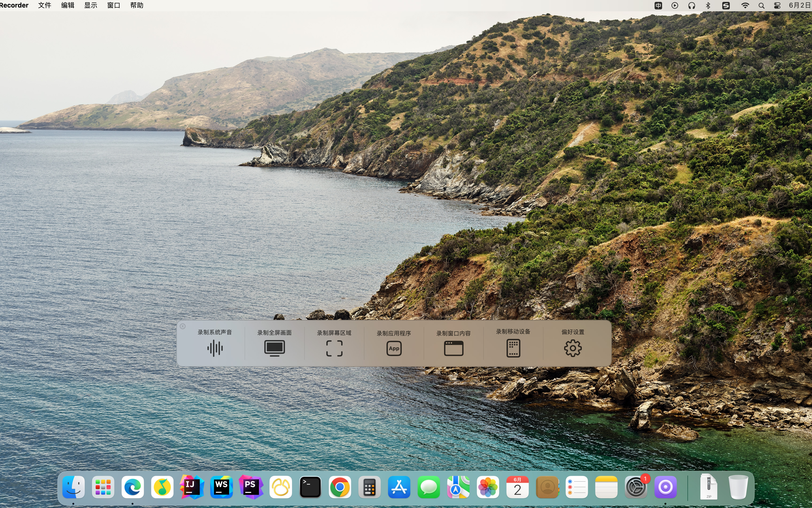Open the ZIP archive in the Dock
812x508 pixels.
tap(709, 487)
